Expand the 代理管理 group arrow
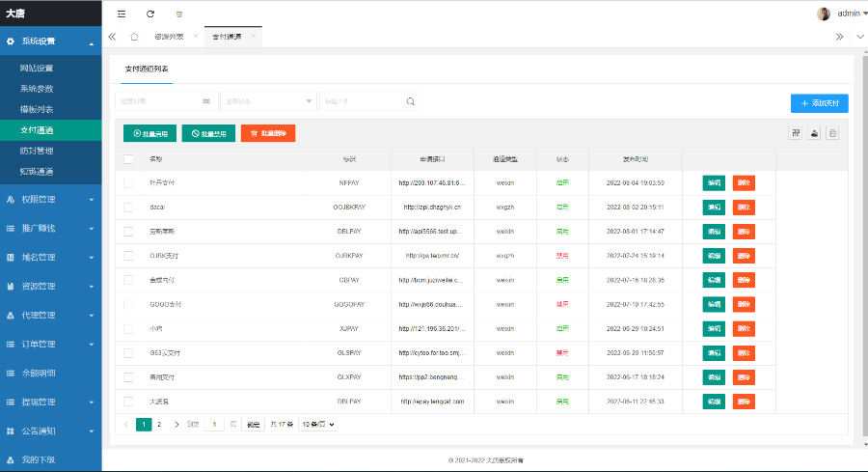This screenshot has width=868, height=472. (x=92, y=316)
